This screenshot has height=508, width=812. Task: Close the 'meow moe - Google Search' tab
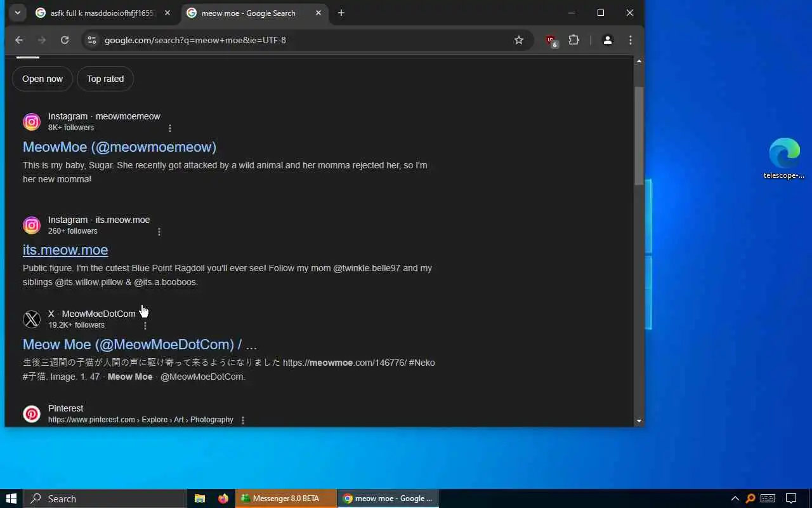click(318, 13)
